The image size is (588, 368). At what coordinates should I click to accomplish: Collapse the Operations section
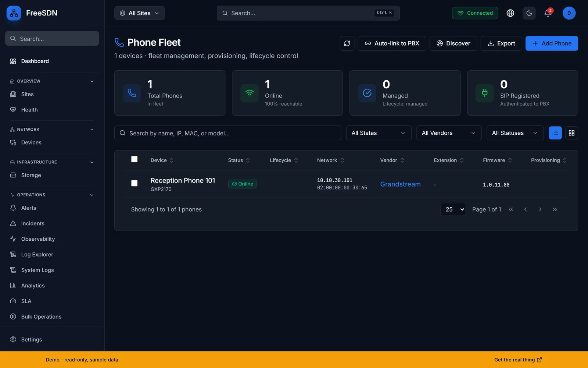pos(52,195)
